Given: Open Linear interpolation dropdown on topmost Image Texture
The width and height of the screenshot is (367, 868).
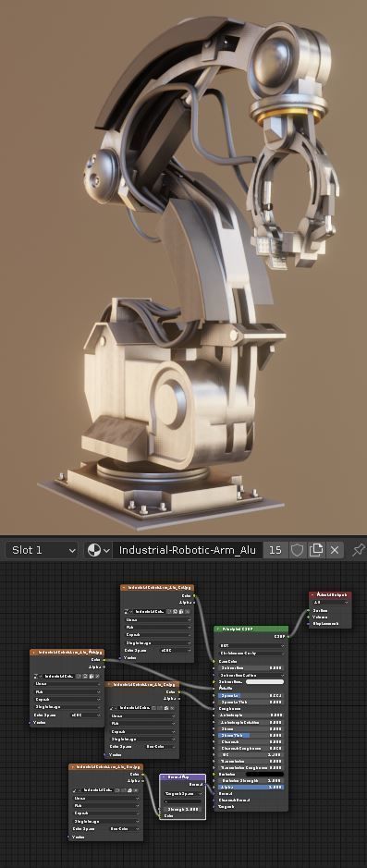Looking at the screenshot, I should (157, 620).
